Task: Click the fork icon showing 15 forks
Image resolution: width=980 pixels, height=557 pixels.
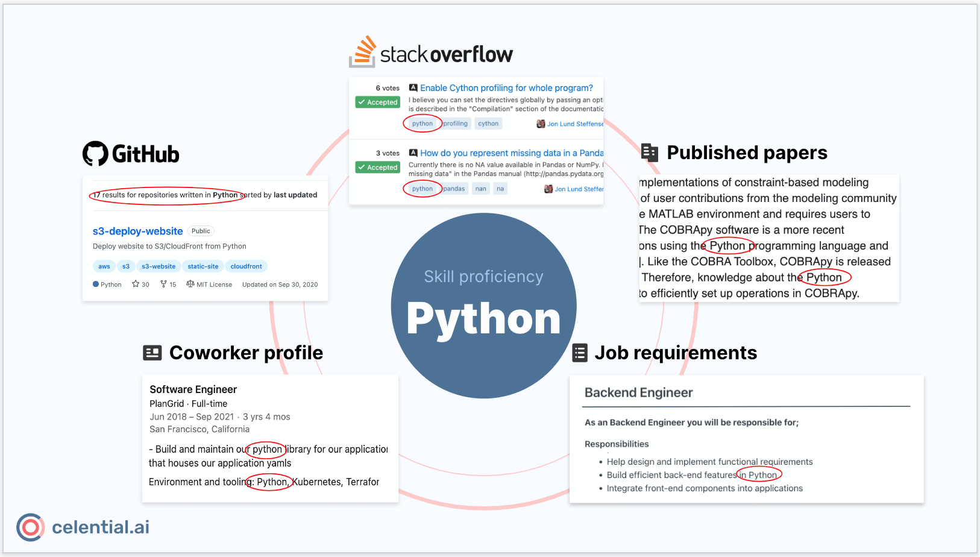Action: pos(163,284)
